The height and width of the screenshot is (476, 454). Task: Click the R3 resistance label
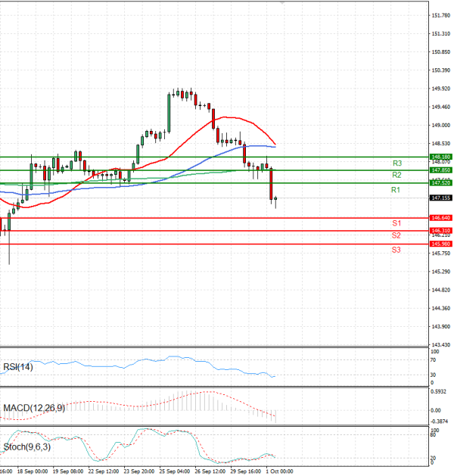[396, 163]
